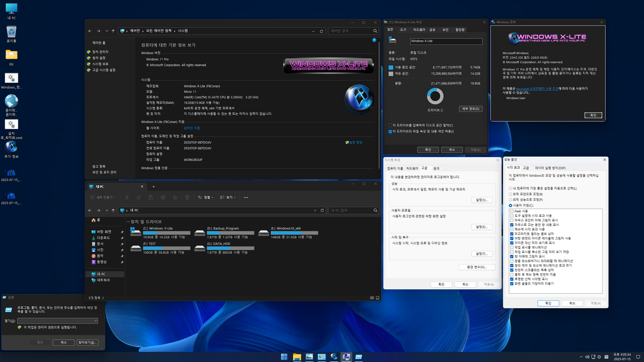Open the 휴지통 recycle bin desktop icon
Viewport: 644px width, 362px height.
[11, 34]
